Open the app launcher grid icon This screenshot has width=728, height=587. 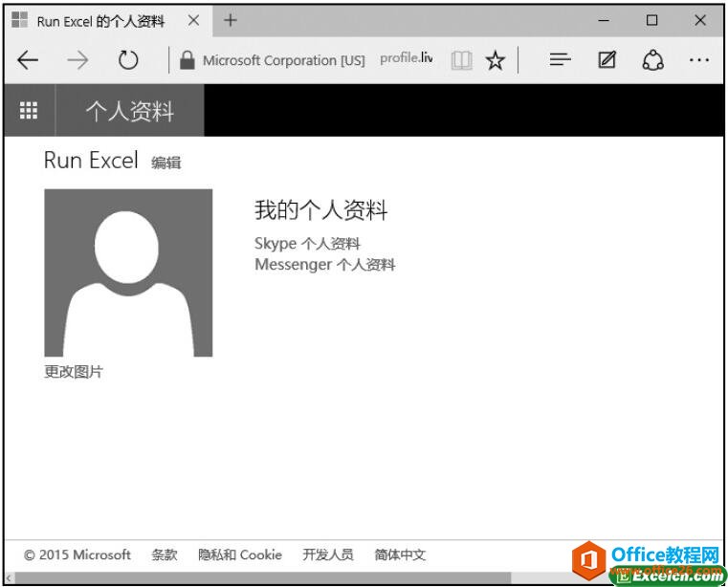pyautogui.click(x=29, y=111)
